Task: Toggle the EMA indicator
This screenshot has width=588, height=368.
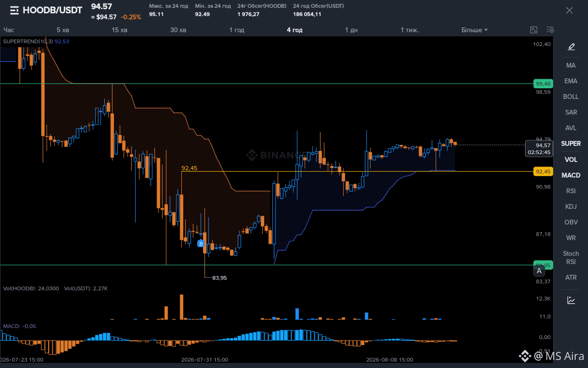Action: tap(571, 81)
